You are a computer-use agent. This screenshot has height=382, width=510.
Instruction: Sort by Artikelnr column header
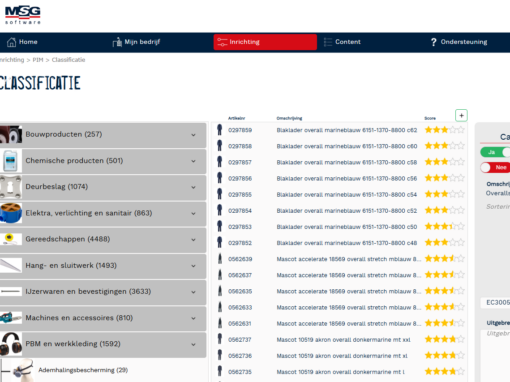click(x=236, y=118)
